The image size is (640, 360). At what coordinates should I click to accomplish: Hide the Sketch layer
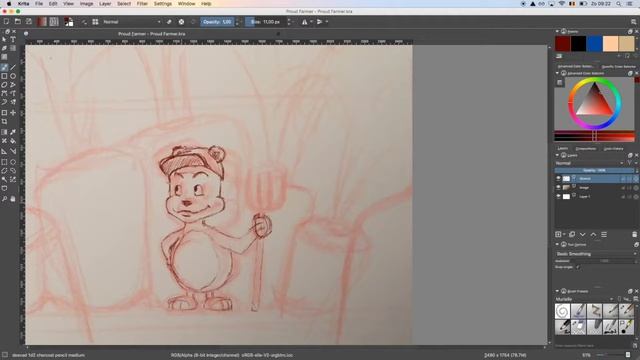tap(558, 179)
